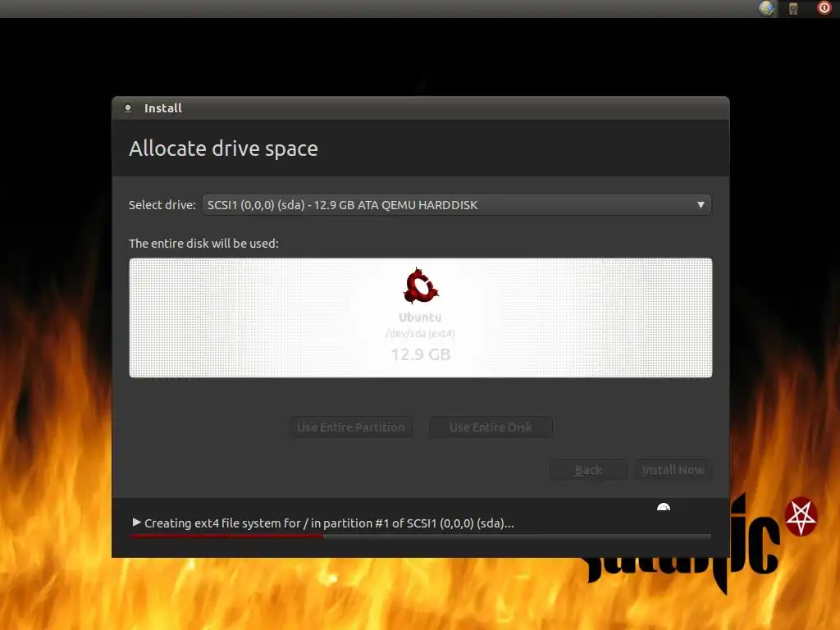Click the battery/device indicator in top panel

pyautogui.click(x=793, y=8)
